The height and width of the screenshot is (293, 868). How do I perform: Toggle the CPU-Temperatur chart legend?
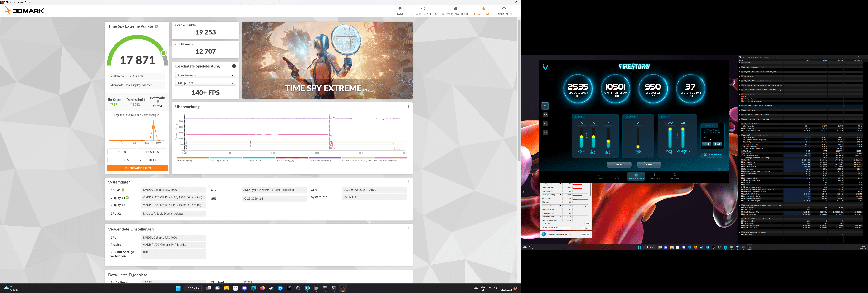pos(226,160)
